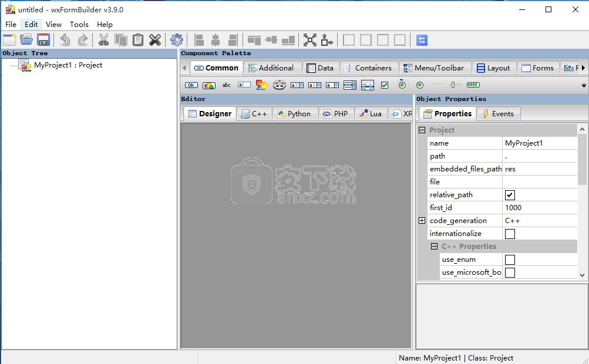Viewport: 589px width, 364px height.
Task: Open the View menu
Action: 53,25
